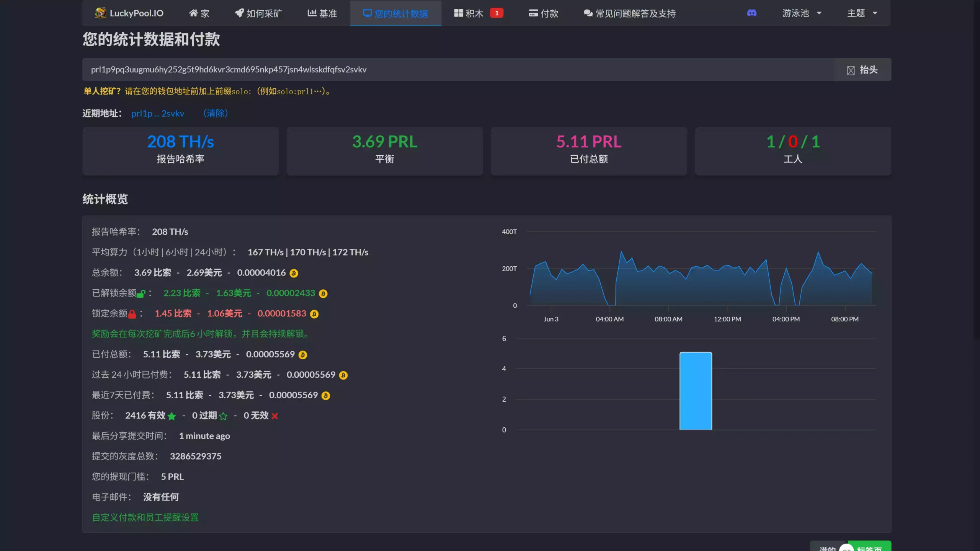Click the chart axis label "12:00 PM"

point(727,319)
